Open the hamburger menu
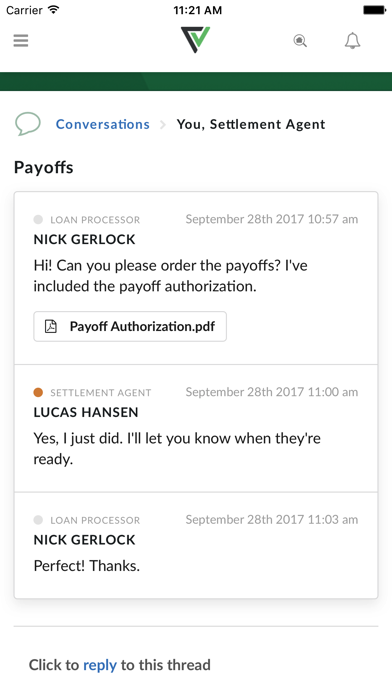392x696 pixels. pyautogui.click(x=21, y=40)
